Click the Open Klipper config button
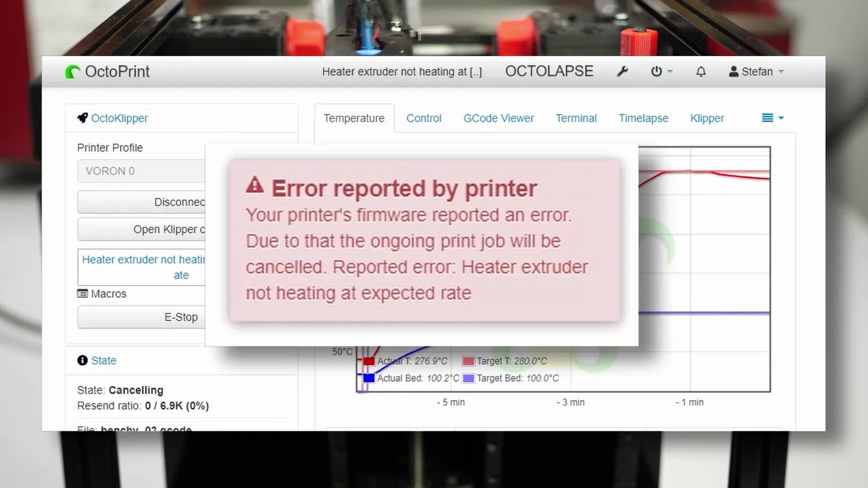This screenshot has height=488, width=868. click(x=141, y=229)
